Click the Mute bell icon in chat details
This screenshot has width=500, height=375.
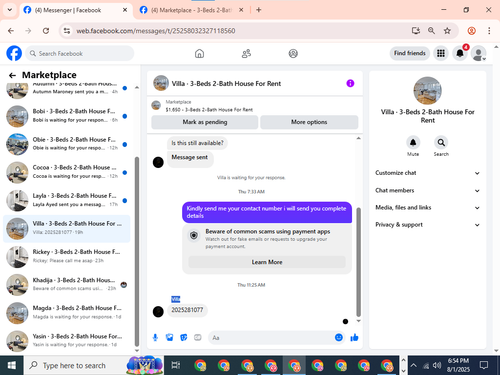413,143
